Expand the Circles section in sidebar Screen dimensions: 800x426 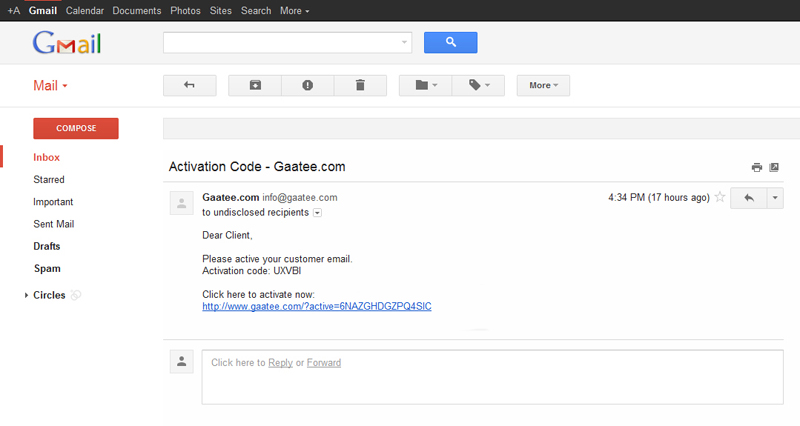click(26, 295)
